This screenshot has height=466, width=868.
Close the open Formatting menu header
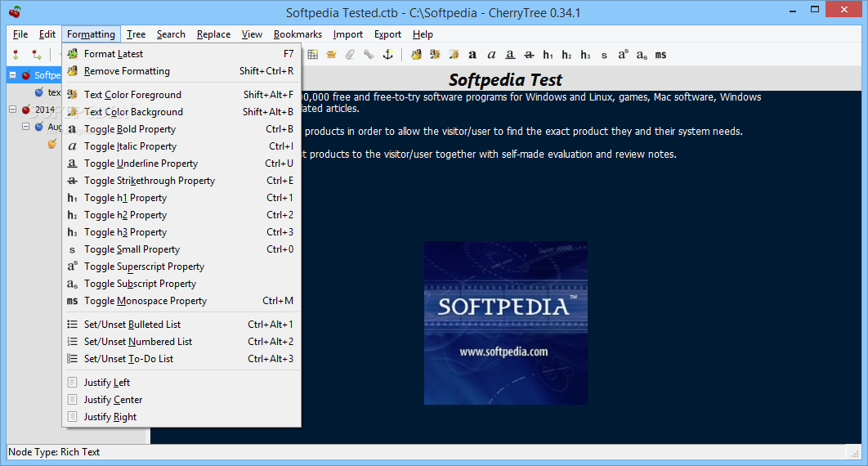click(91, 34)
